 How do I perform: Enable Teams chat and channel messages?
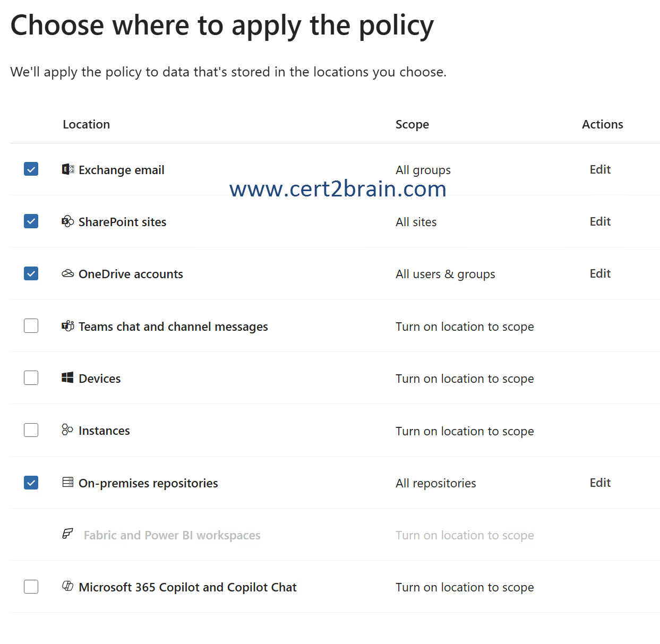[x=31, y=325]
